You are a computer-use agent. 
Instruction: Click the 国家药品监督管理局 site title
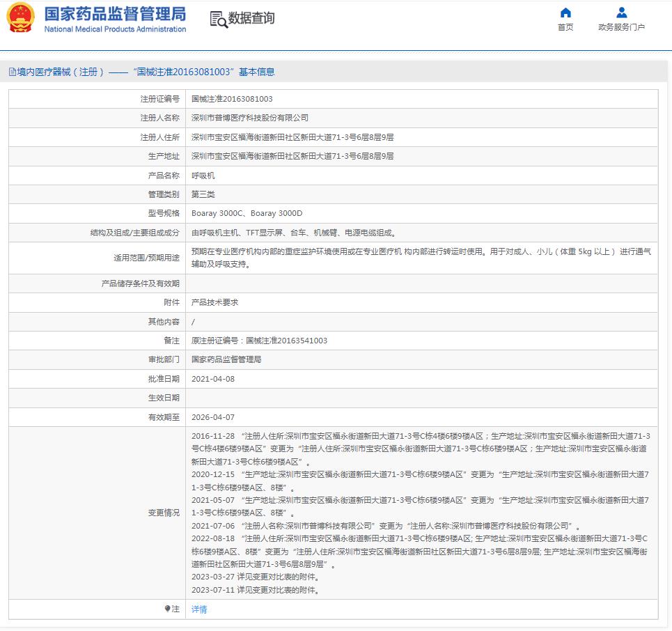(x=115, y=14)
